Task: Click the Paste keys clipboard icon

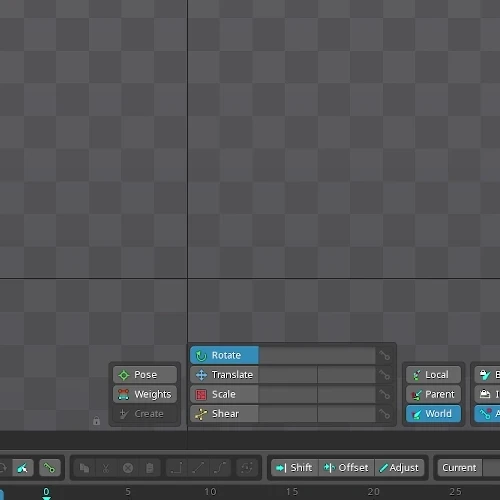Action: (150, 468)
